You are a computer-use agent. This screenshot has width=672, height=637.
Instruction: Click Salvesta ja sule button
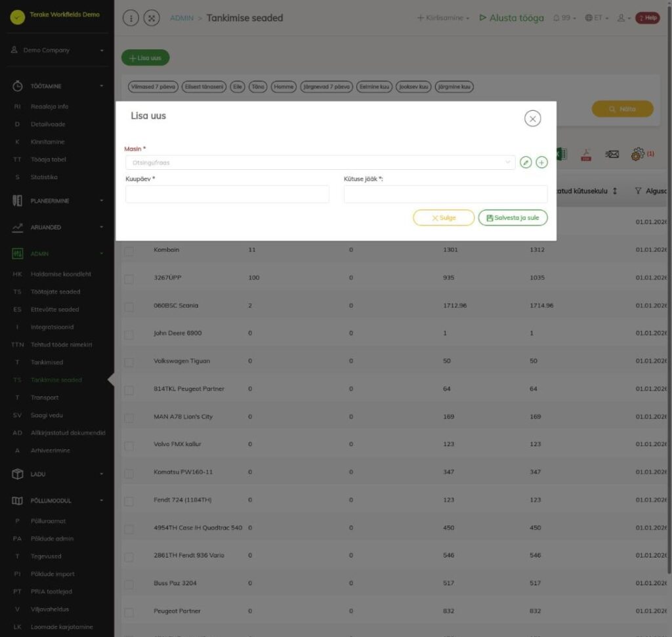[513, 218]
